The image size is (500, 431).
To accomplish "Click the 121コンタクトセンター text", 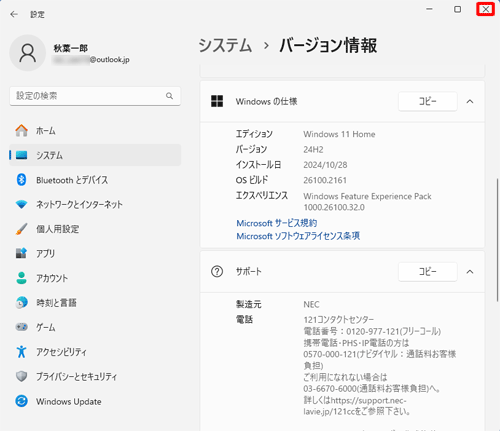I will pyautogui.click(x=338, y=320).
